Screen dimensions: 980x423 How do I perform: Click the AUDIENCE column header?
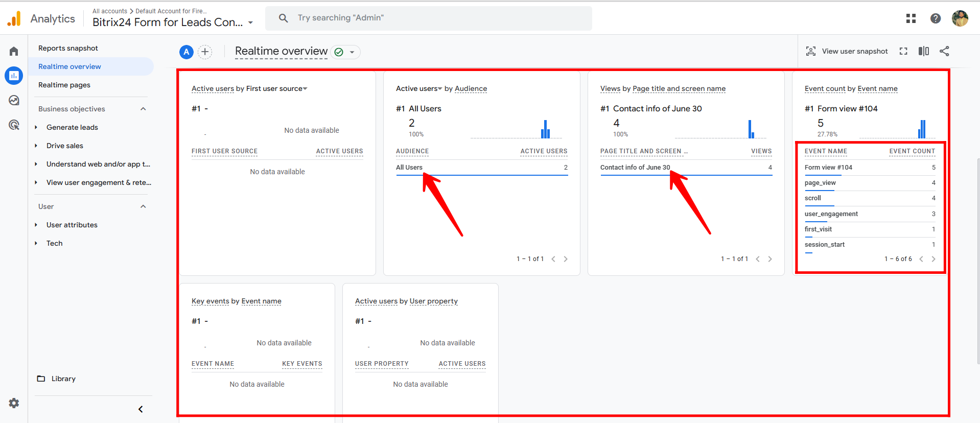[x=412, y=151]
